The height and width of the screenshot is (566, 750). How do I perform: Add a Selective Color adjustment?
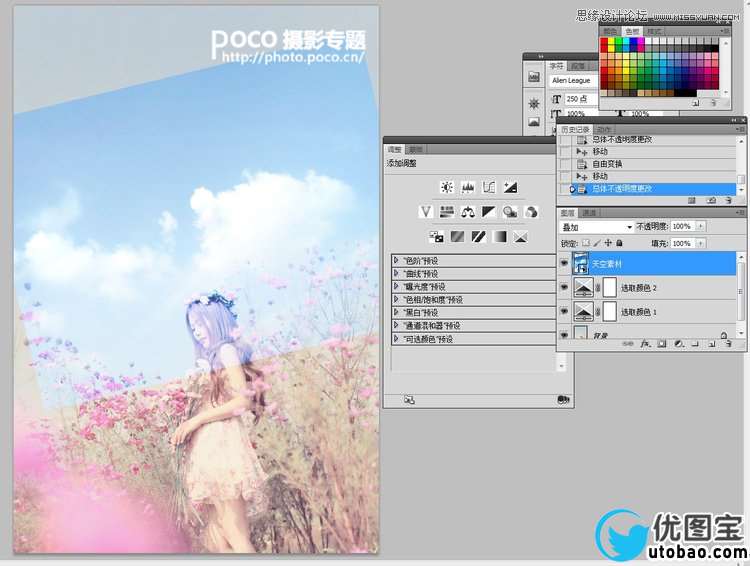[520, 236]
